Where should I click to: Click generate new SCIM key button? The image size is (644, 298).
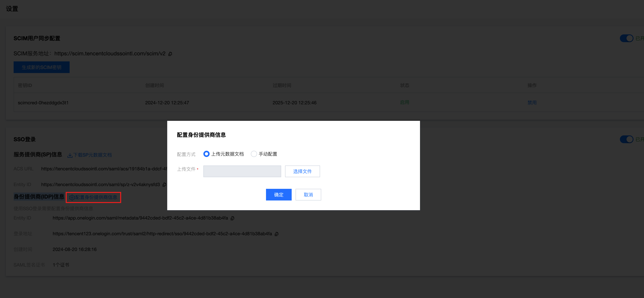coord(41,67)
